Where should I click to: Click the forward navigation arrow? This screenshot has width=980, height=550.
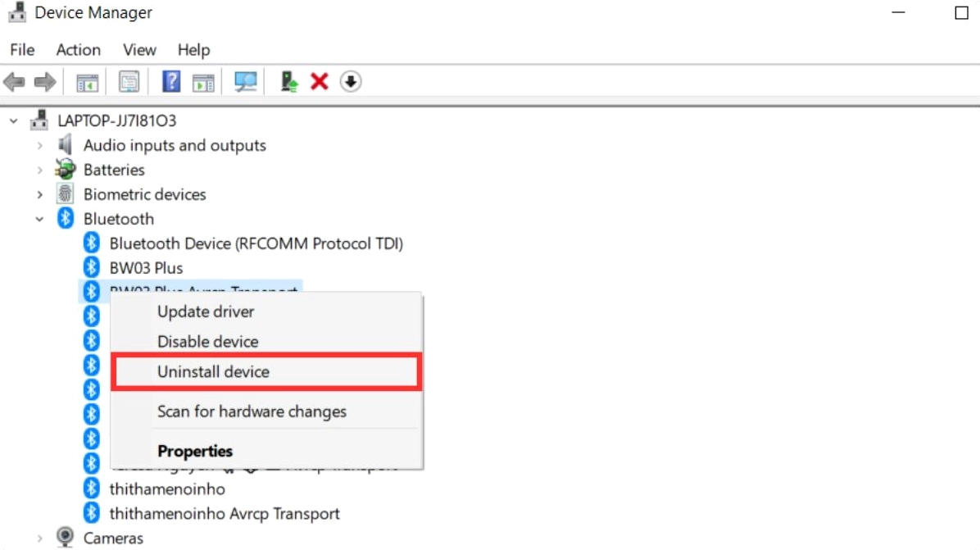[x=47, y=81]
